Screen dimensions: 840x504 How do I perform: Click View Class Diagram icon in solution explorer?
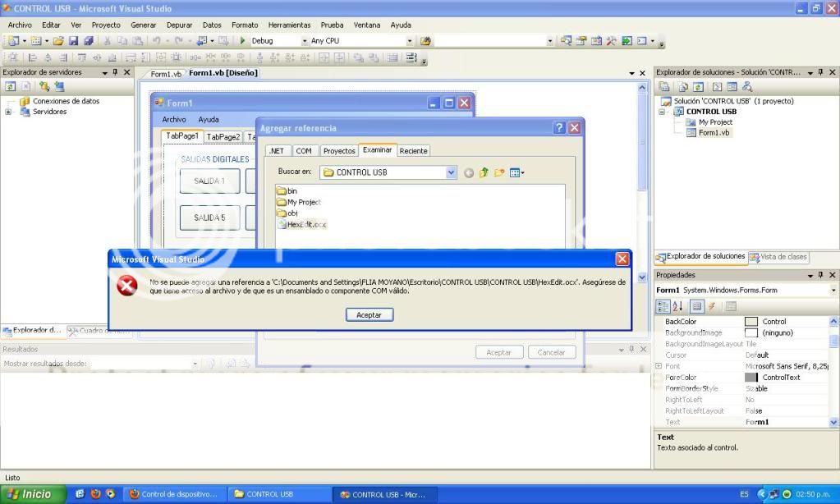click(747, 87)
